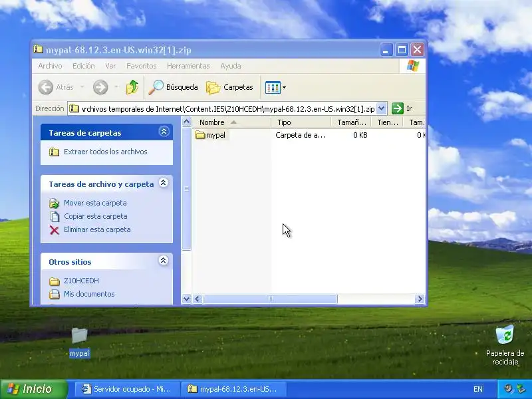The height and width of the screenshot is (399, 532).
Task: Open the Inicio start menu
Action: tap(34, 389)
